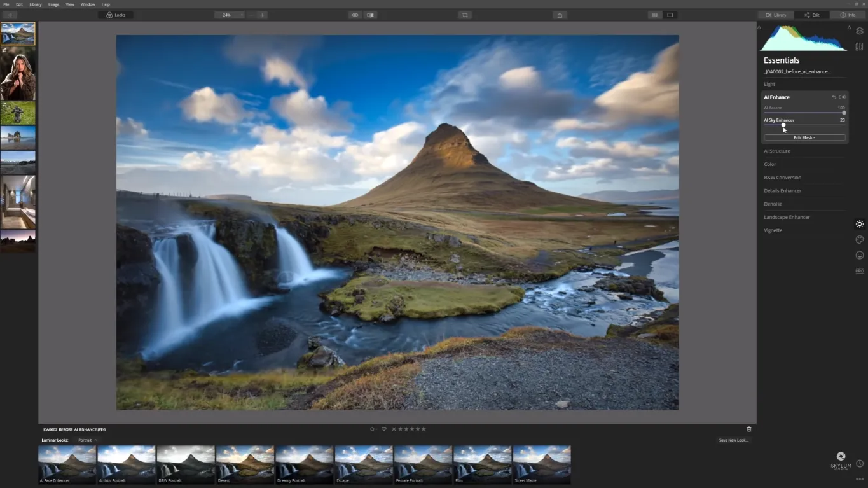Toggle before/after compare view
868x488 pixels.
(370, 15)
